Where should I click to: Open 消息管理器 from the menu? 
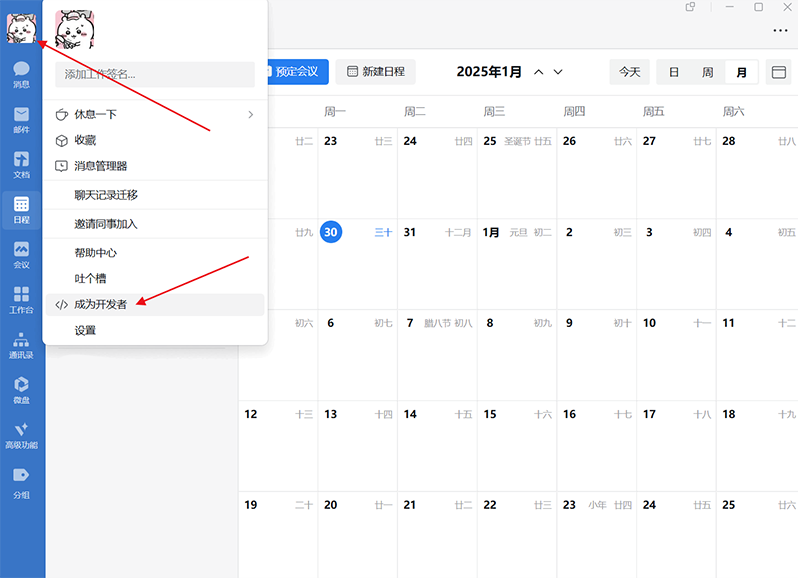155,166
